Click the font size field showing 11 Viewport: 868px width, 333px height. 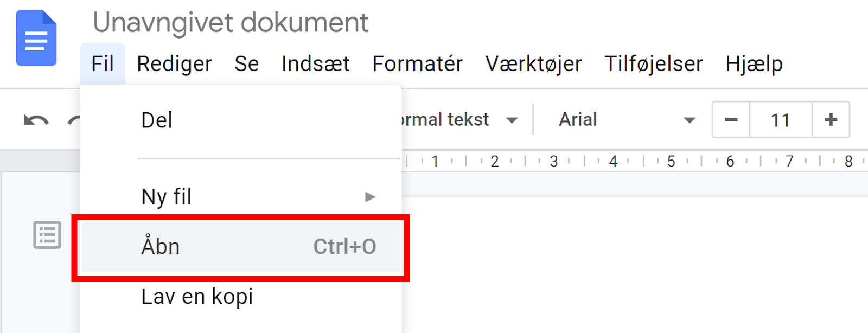[780, 120]
